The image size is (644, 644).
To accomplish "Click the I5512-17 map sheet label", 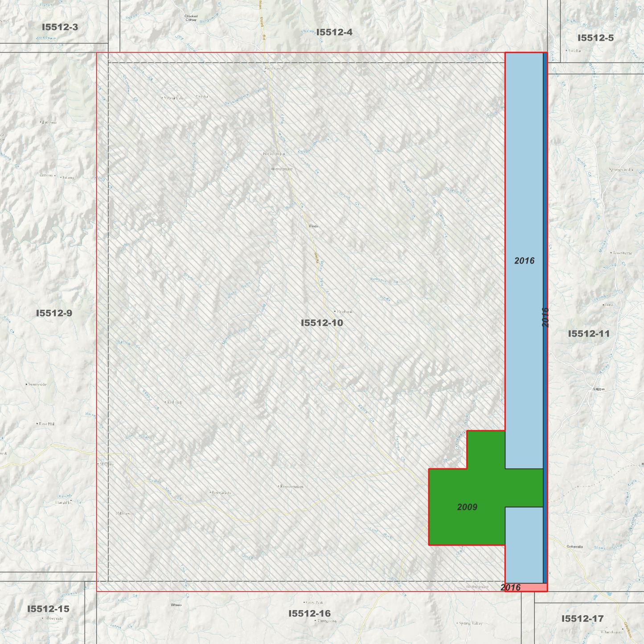I will point(582,619).
